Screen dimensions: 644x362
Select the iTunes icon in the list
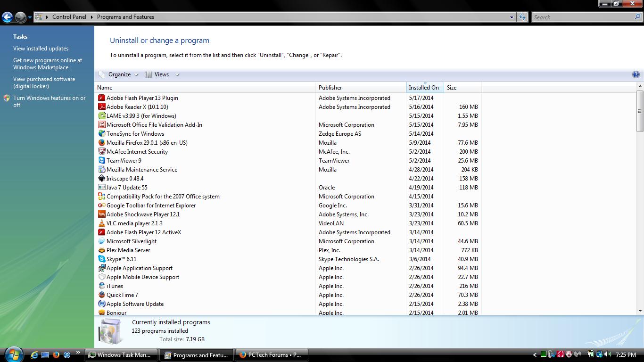[101, 286]
